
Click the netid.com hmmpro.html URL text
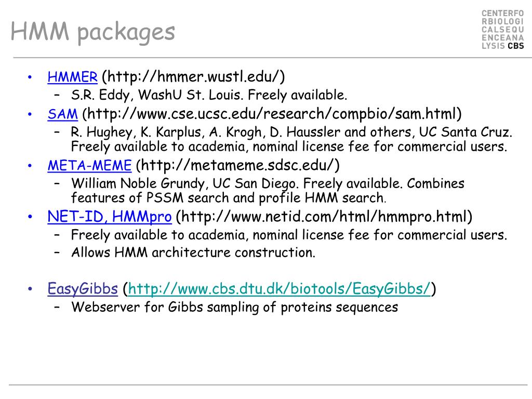point(324,217)
